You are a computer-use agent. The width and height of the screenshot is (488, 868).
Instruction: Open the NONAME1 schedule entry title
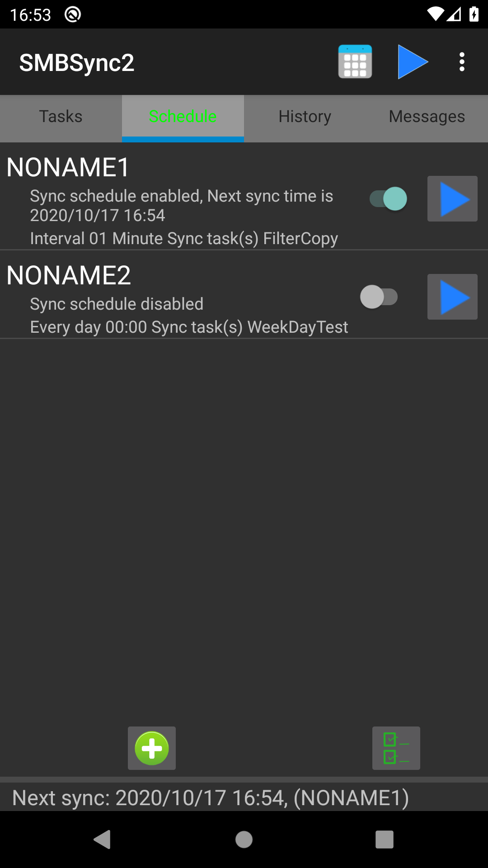tap(68, 167)
